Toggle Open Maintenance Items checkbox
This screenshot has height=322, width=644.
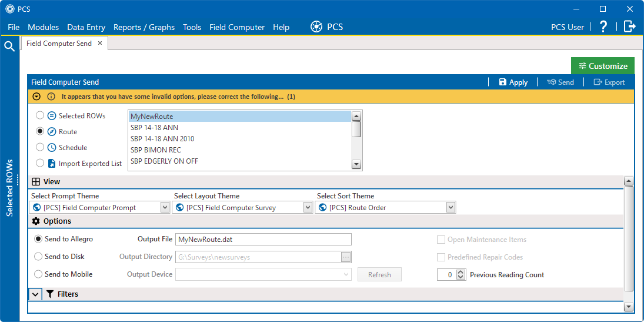tap(441, 240)
